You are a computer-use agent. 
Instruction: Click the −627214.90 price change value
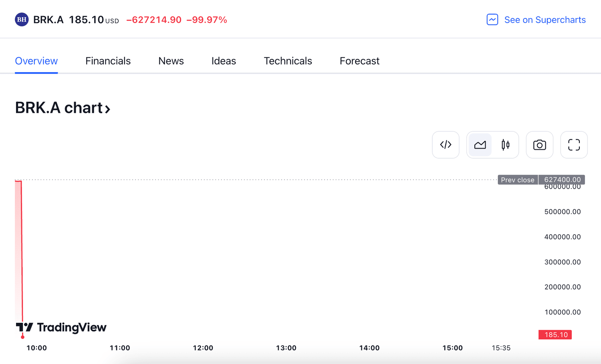click(154, 20)
